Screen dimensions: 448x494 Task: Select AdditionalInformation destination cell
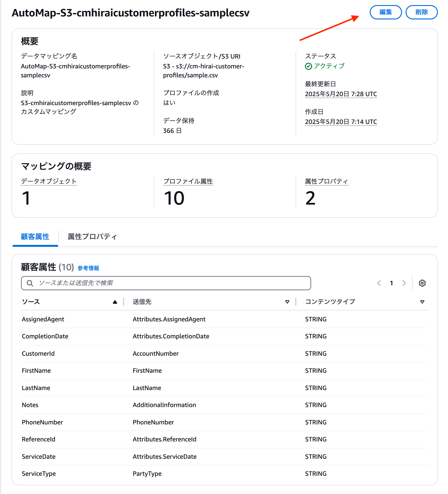[164, 405]
